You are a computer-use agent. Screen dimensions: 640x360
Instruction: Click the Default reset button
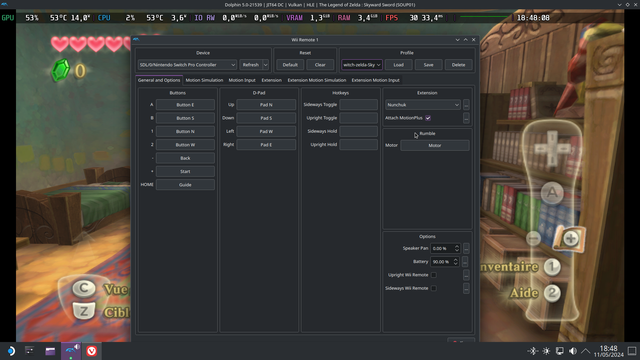290,65
